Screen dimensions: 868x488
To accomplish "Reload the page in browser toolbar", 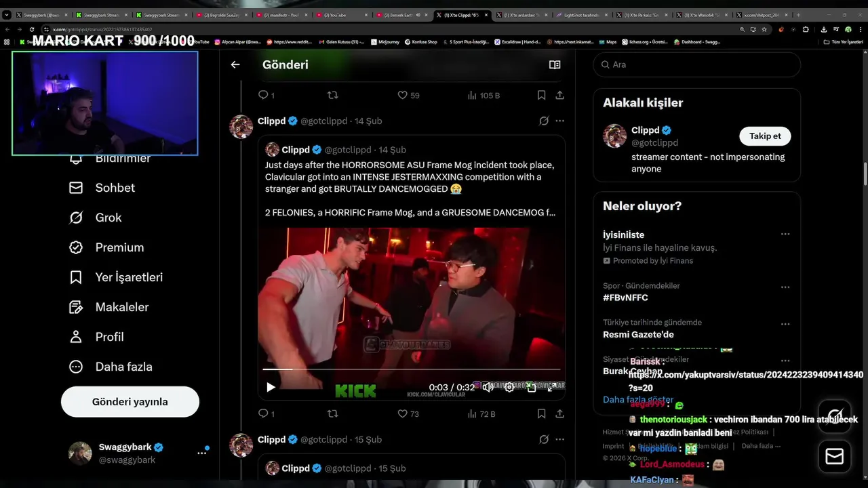I will (32, 29).
